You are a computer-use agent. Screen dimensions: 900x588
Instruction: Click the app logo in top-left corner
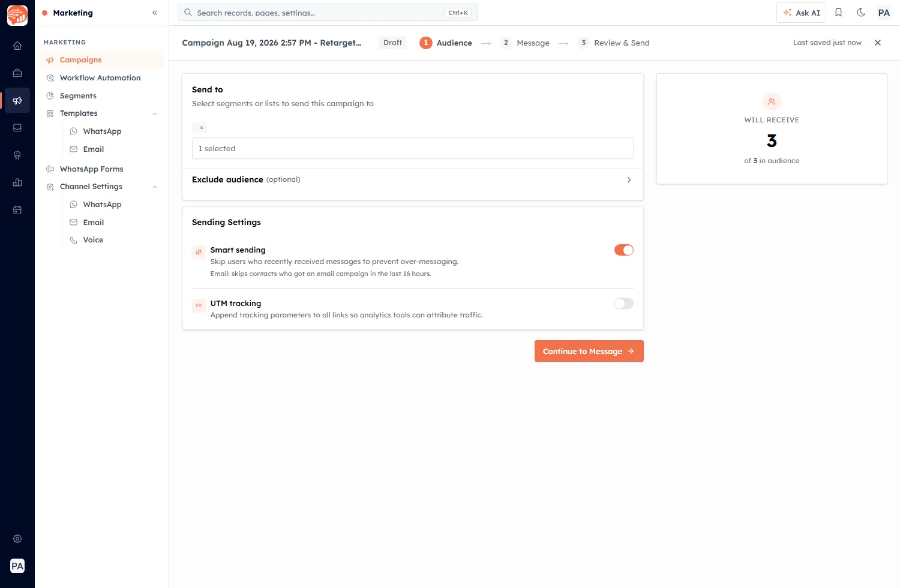pyautogui.click(x=17, y=16)
